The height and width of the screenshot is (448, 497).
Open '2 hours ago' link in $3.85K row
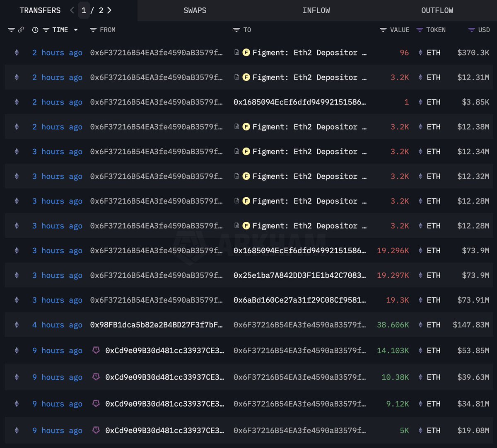point(57,102)
